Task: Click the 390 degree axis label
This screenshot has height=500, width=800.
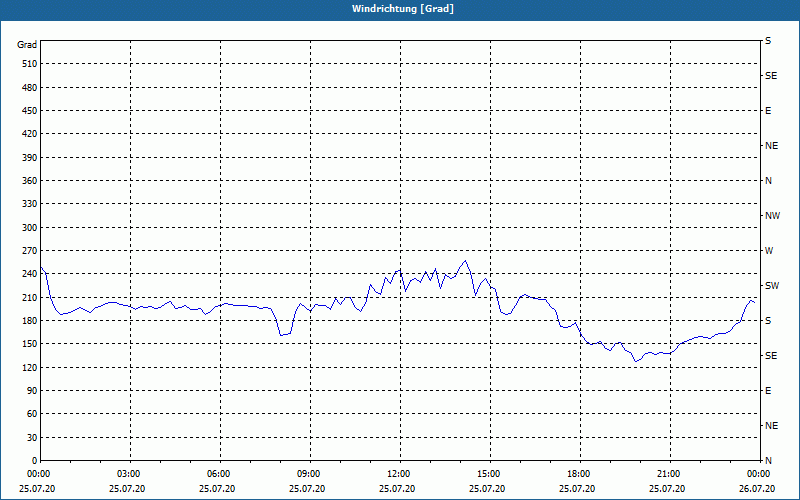Action: [x=30, y=157]
